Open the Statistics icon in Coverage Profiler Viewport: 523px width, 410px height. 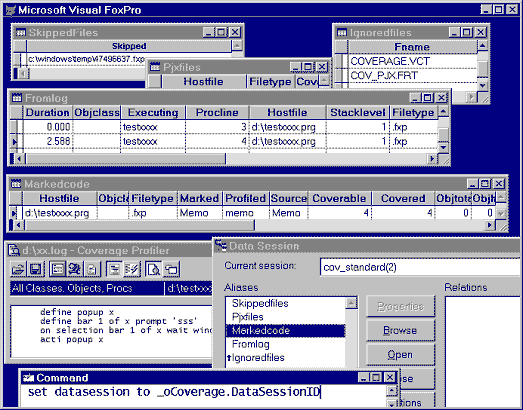57,269
